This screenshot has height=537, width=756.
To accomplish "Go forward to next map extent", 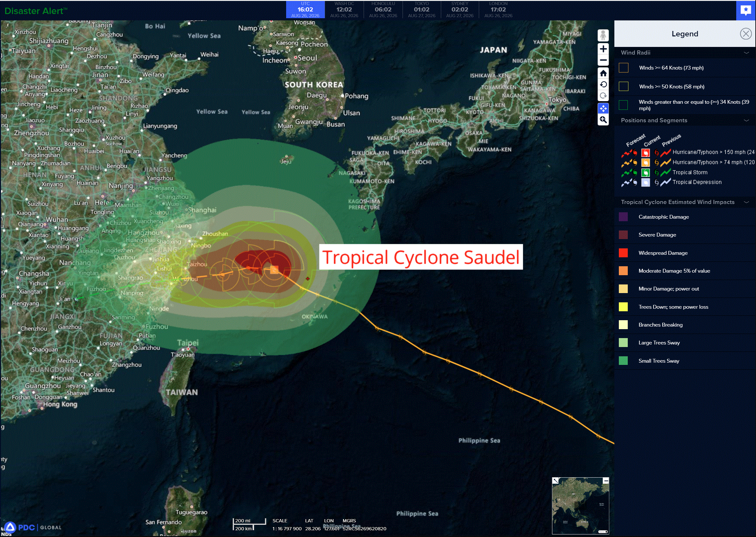I will [603, 96].
